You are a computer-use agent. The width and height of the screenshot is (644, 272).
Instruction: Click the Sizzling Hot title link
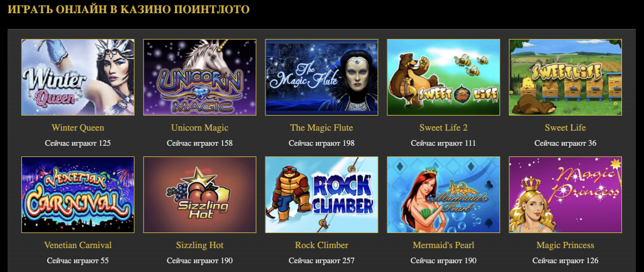click(199, 246)
